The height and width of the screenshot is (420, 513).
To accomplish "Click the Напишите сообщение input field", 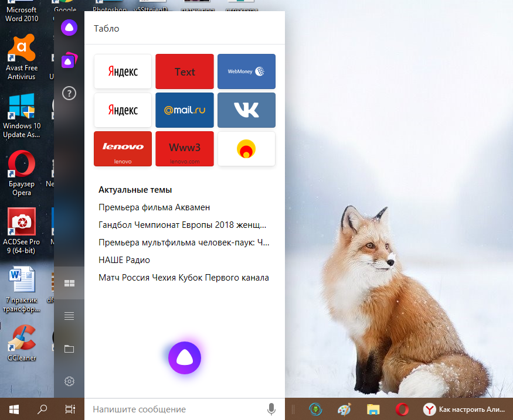I will coord(176,409).
